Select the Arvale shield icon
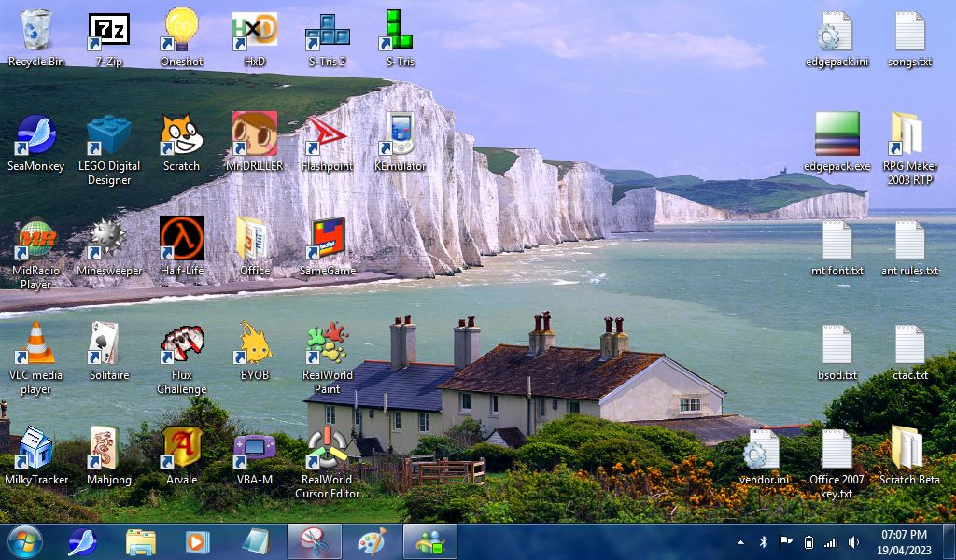Screen dimensions: 956x560 click(181, 447)
